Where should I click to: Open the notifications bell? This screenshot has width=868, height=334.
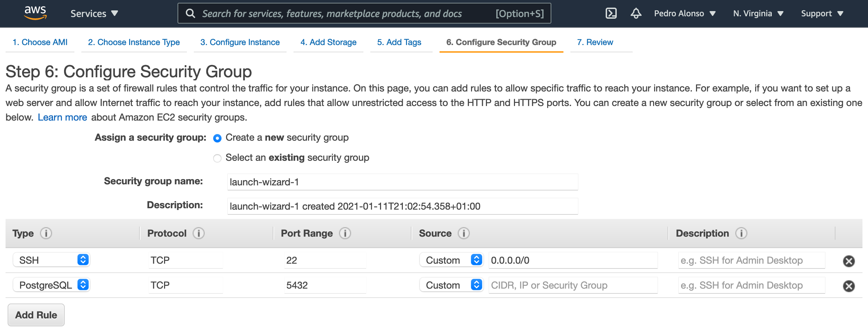636,14
